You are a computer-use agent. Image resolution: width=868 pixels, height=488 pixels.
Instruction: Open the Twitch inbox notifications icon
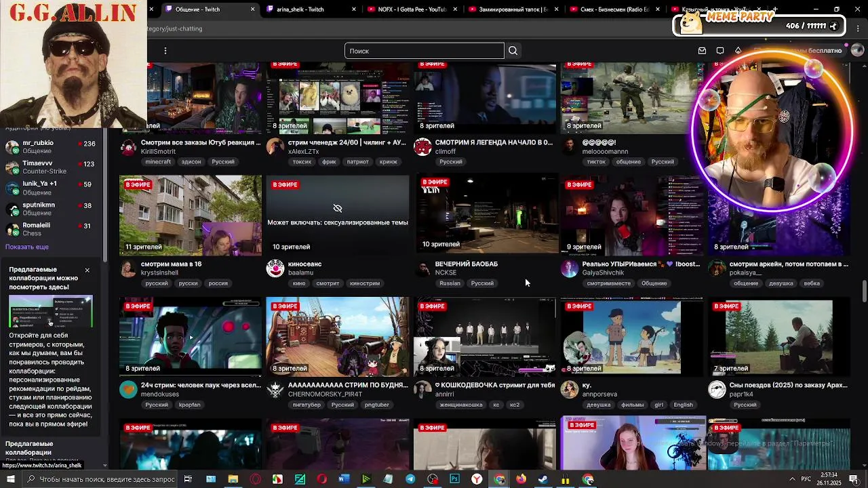click(x=702, y=51)
